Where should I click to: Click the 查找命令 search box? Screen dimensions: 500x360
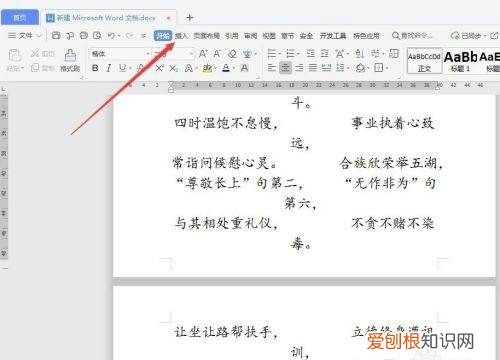[x=413, y=35]
